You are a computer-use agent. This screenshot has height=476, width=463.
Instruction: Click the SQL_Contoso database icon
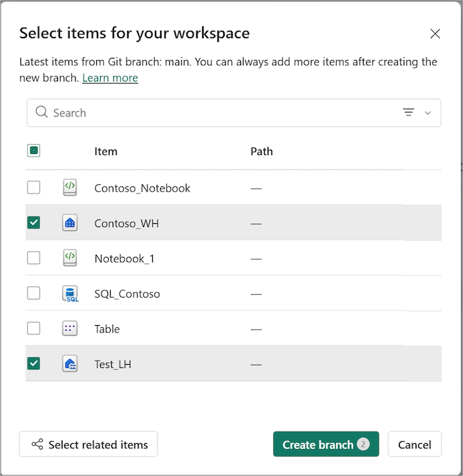coord(70,294)
